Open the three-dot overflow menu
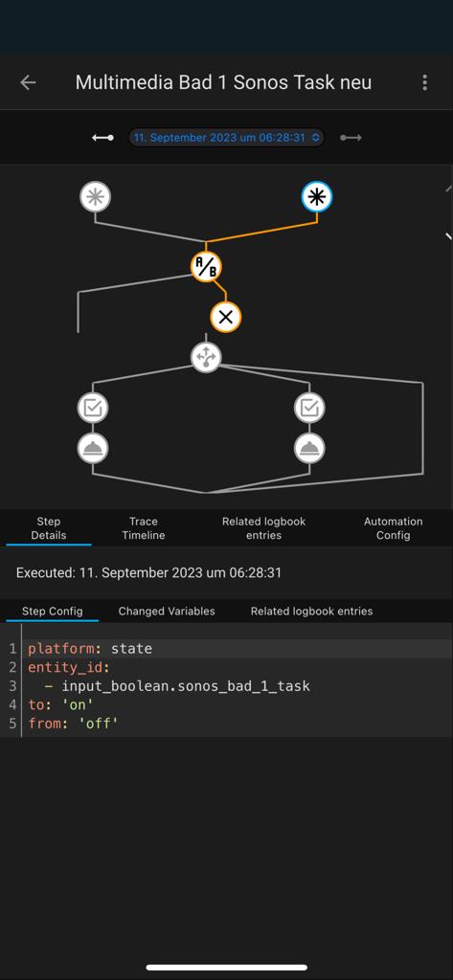Image resolution: width=453 pixels, height=980 pixels. point(425,82)
